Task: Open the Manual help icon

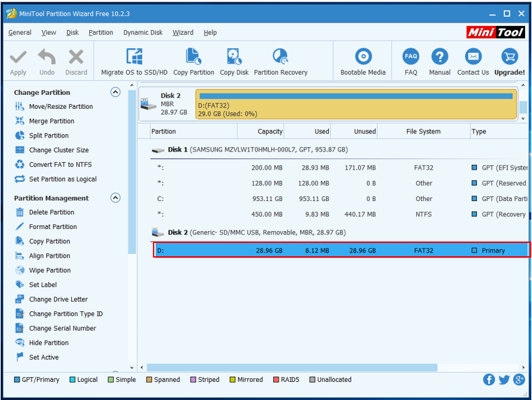Action: [x=440, y=57]
